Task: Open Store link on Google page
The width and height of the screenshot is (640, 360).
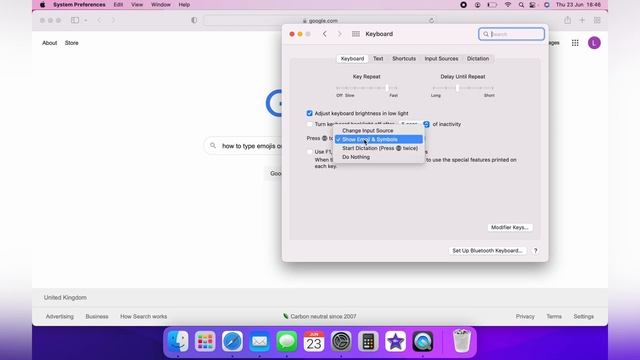Action: (x=71, y=43)
